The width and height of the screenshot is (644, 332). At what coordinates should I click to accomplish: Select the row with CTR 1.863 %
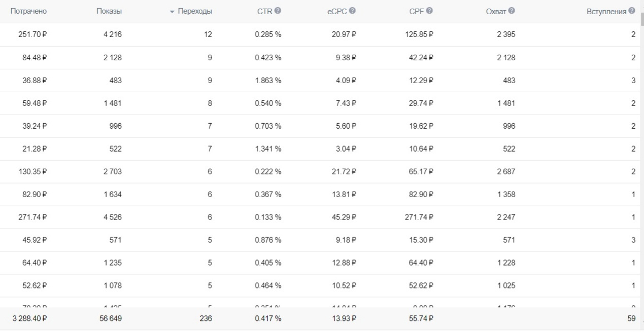[320, 80]
